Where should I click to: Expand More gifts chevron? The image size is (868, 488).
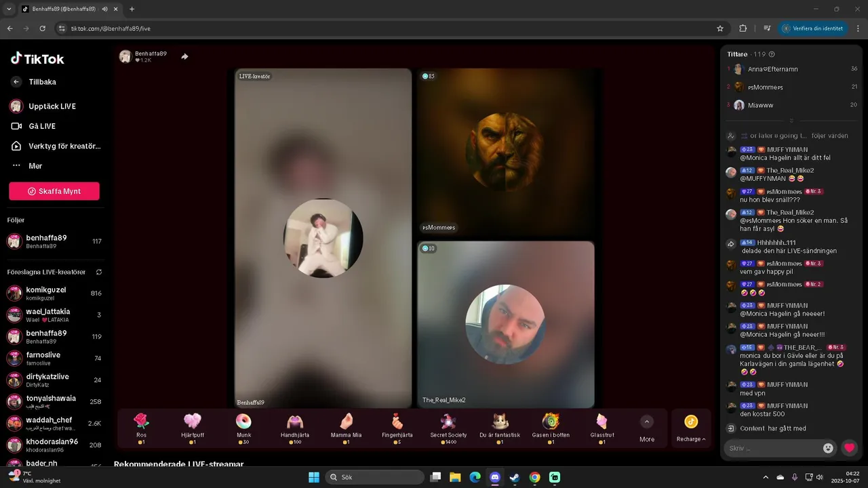pos(647,422)
